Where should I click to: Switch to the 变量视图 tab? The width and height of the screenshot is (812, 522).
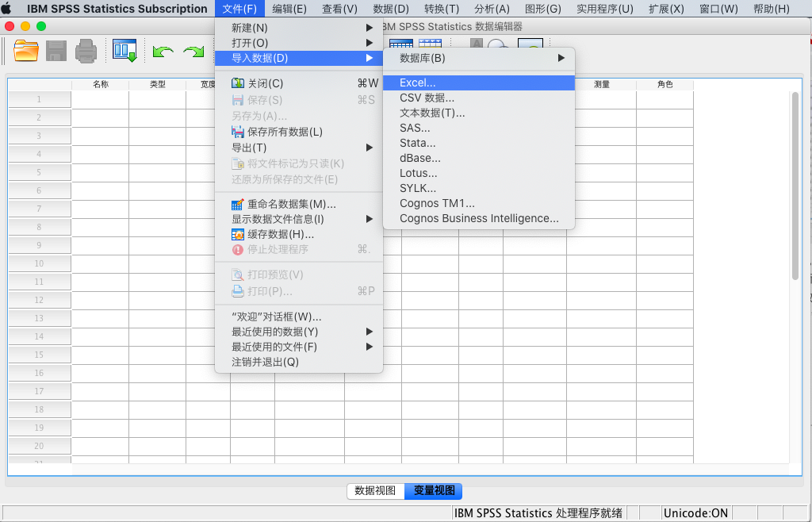pyautogui.click(x=434, y=491)
